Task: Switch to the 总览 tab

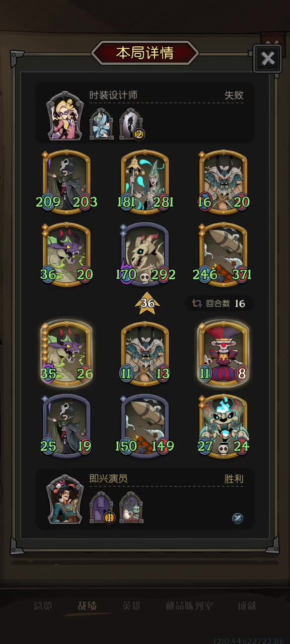Action: [43, 606]
